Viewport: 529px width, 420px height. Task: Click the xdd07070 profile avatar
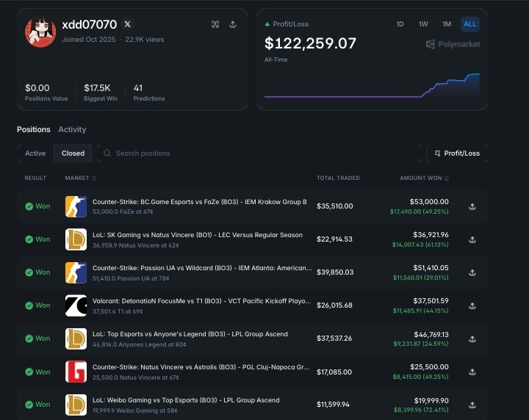(40, 32)
